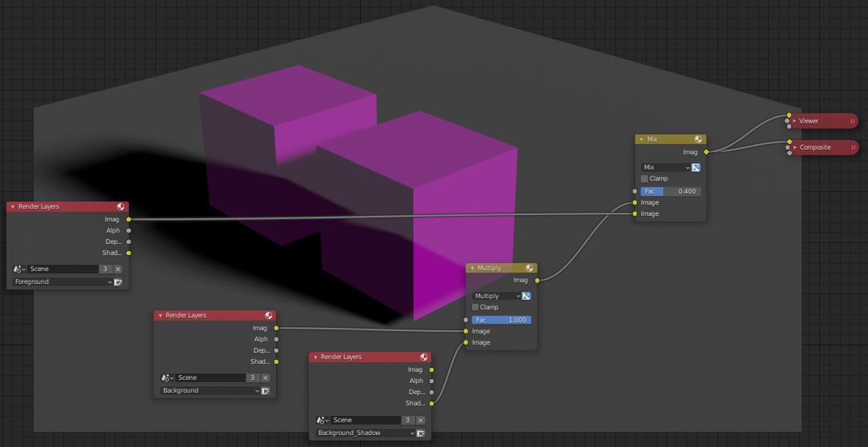Click the options icon on the Viewer node
Screen dimensions: 868x447
click(x=853, y=121)
